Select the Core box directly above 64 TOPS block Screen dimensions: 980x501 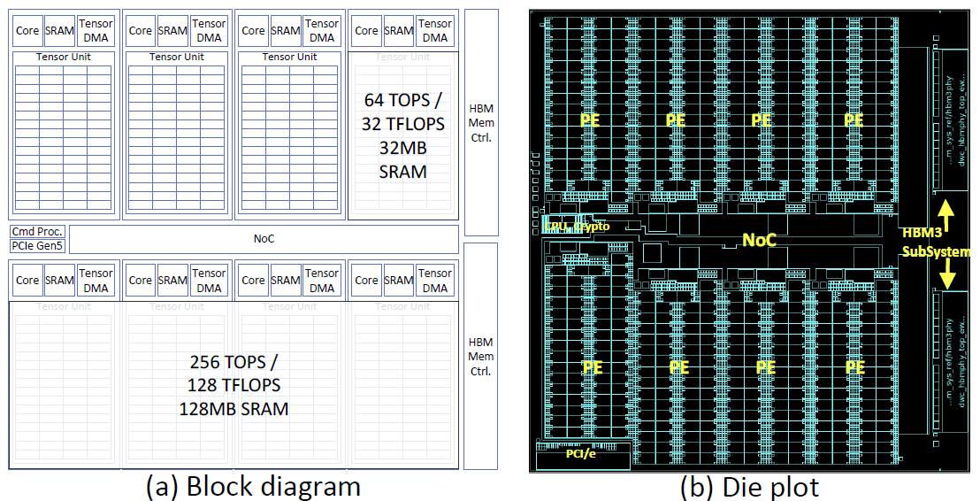coord(366,31)
